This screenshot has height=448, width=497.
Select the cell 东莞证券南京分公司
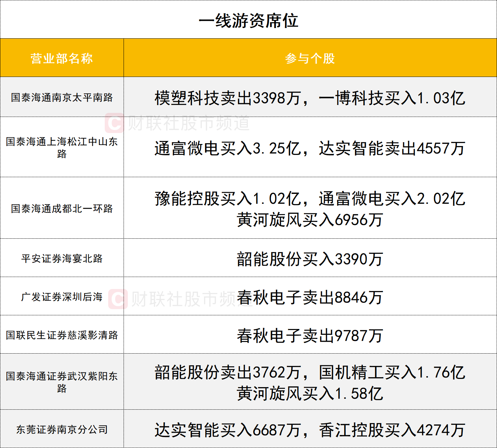(x=62, y=429)
